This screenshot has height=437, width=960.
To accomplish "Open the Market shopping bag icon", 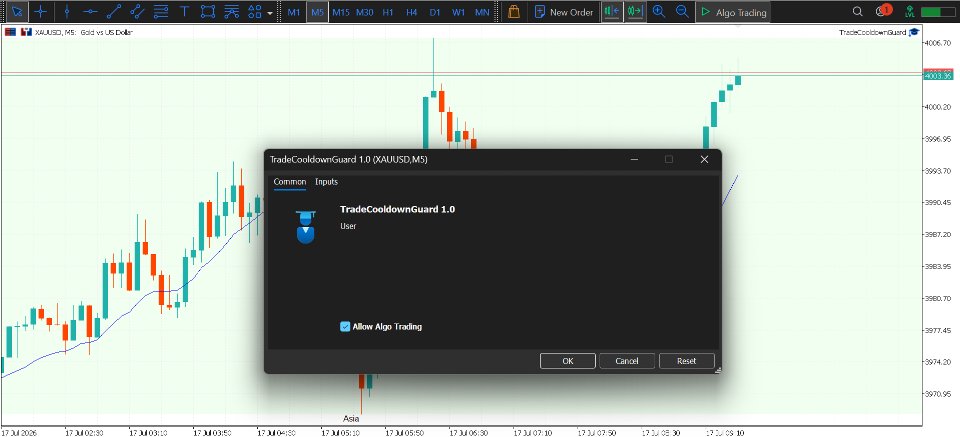I will [514, 12].
